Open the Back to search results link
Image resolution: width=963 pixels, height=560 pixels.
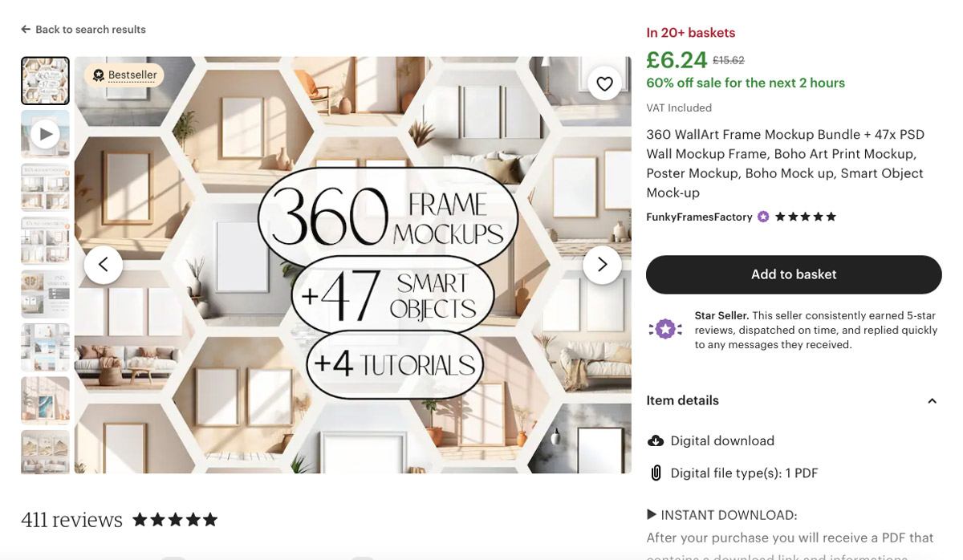[x=83, y=29]
